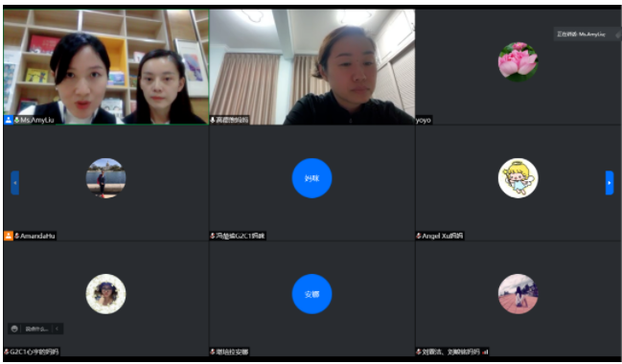
Task: Select the Ms.AmyLiu video tile
Action: coord(106,67)
